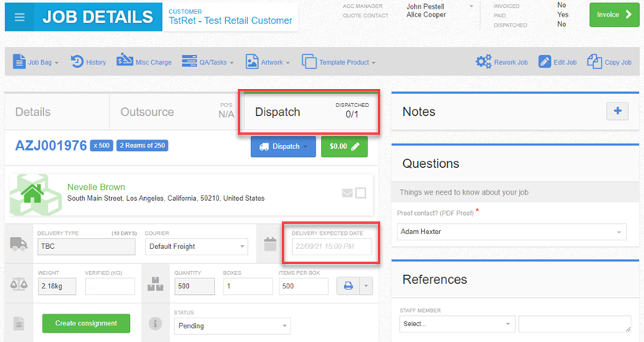Click the Create consignment button

87,324
